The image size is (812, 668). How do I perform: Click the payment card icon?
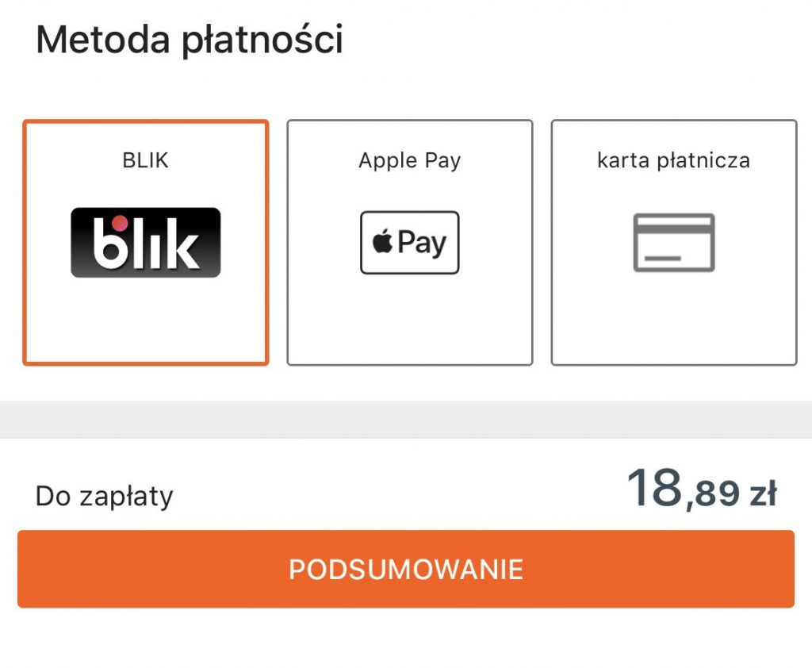coord(674,243)
